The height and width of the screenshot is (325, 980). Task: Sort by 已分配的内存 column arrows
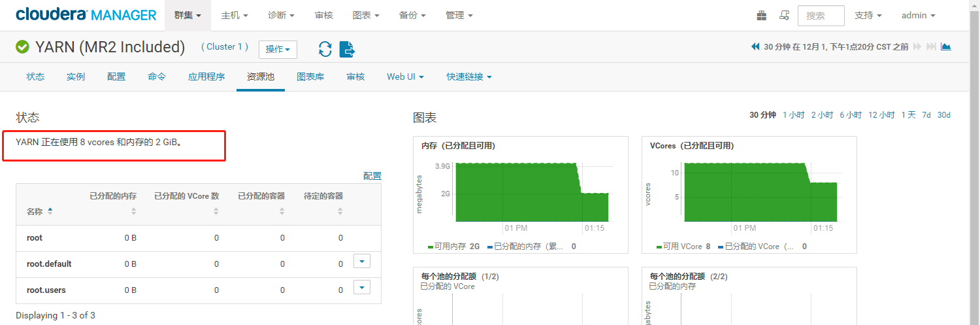[134, 211]
